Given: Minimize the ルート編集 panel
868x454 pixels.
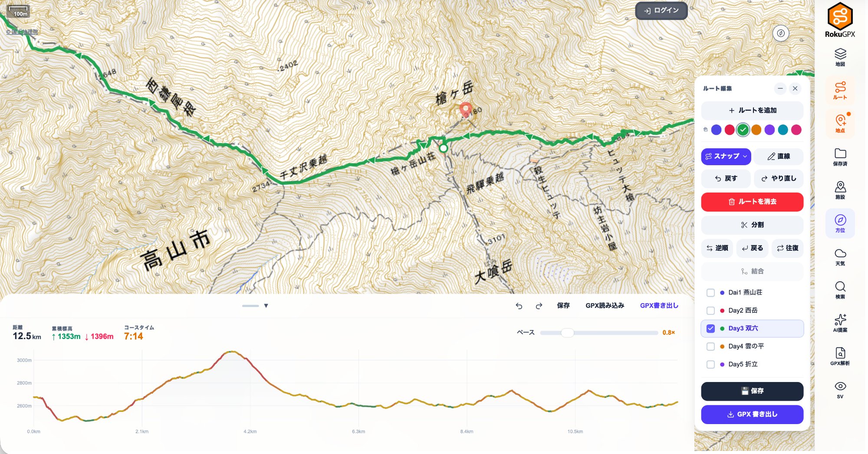Looking at the screenshot, I should point(780,88).
